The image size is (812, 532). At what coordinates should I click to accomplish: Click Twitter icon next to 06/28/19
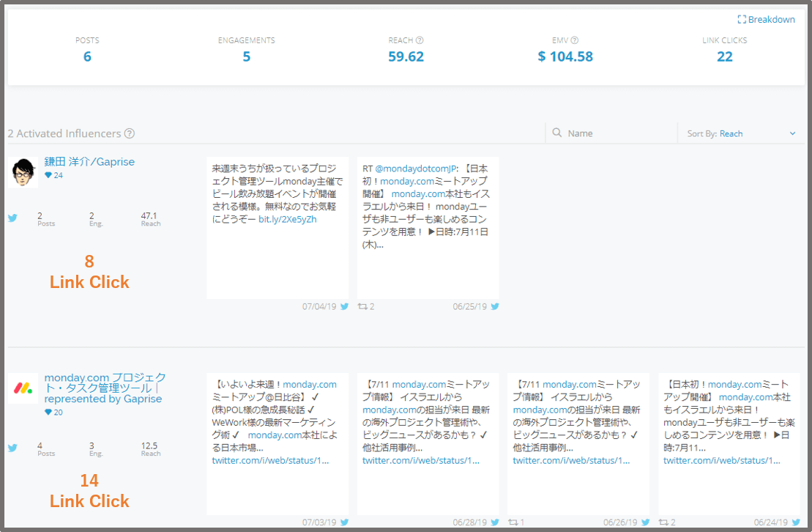494,522
